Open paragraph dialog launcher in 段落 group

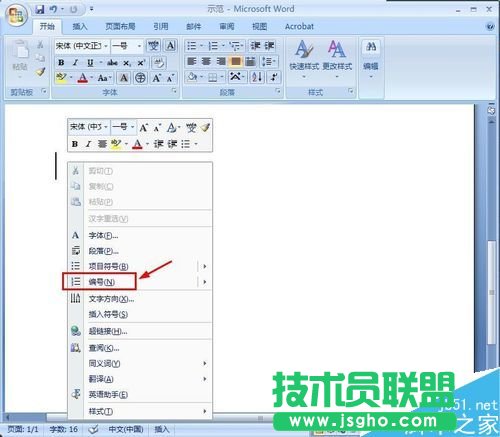tap(278, 91)
